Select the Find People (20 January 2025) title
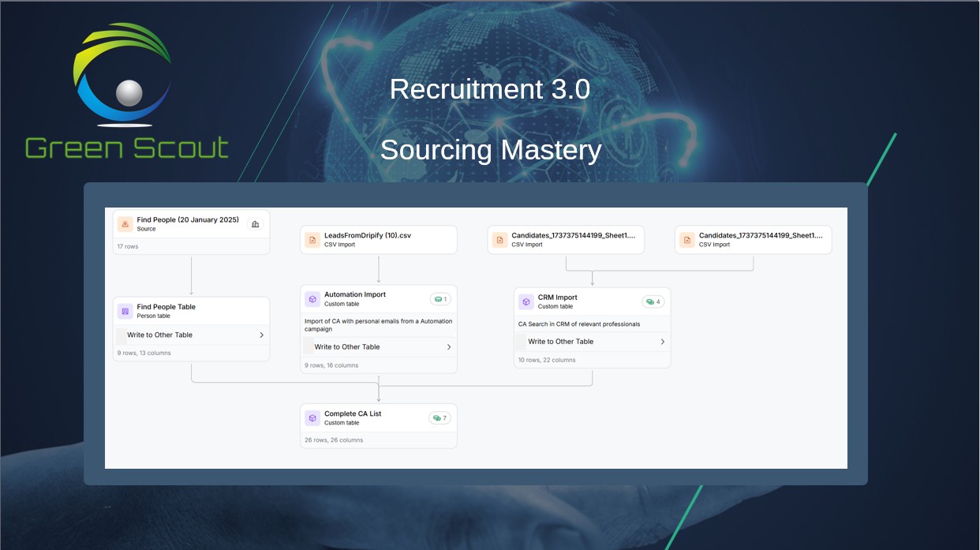 coord(188,220)
